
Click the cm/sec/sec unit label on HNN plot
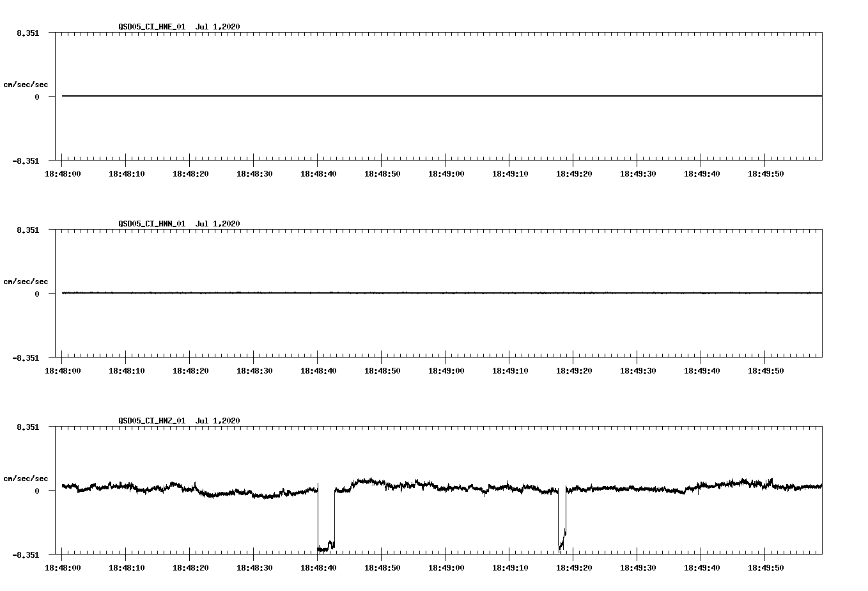pos(26,281)
